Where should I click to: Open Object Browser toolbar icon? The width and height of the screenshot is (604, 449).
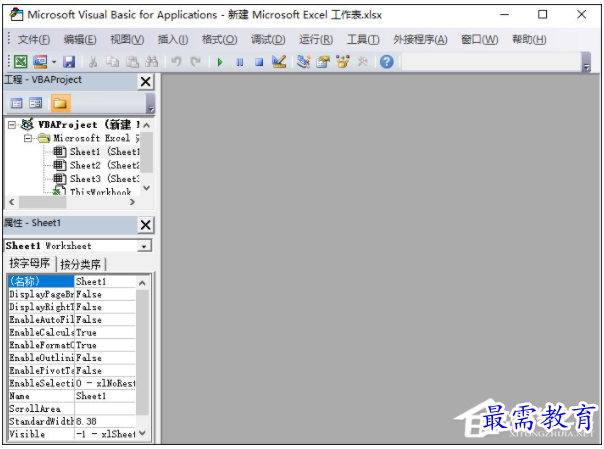[343, 62]
